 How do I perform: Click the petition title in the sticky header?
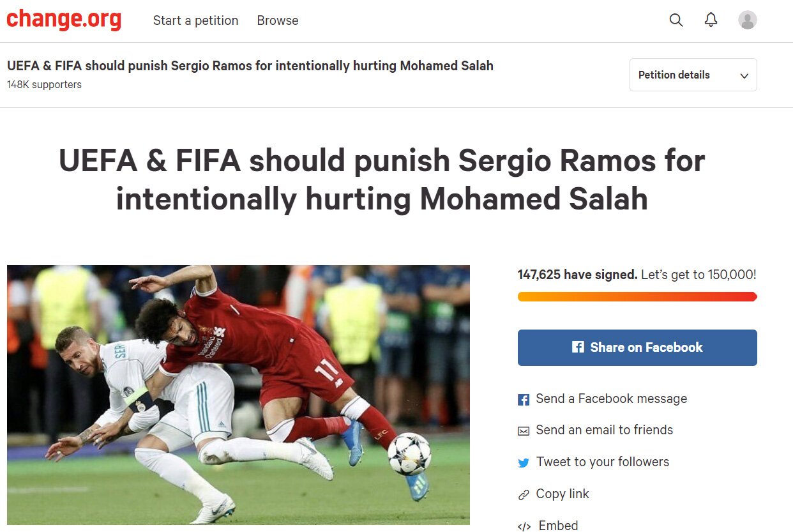250,66
